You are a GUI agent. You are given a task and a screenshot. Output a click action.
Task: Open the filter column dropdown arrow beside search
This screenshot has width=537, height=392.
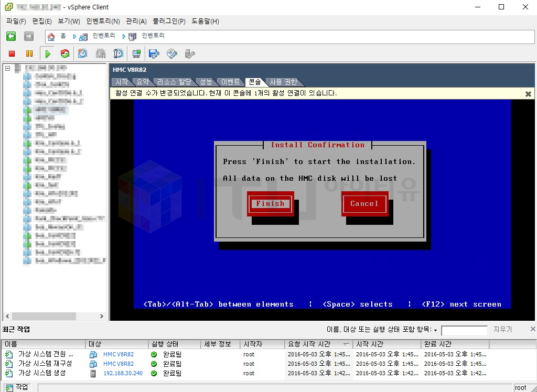[435, 330]
